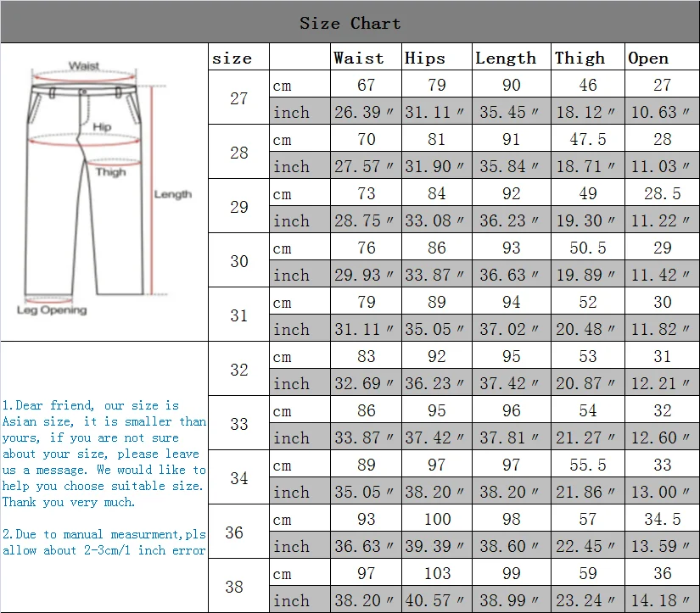700x613 pixels.
Task: Click the hips value 103 cell
Action: (437, 573)
